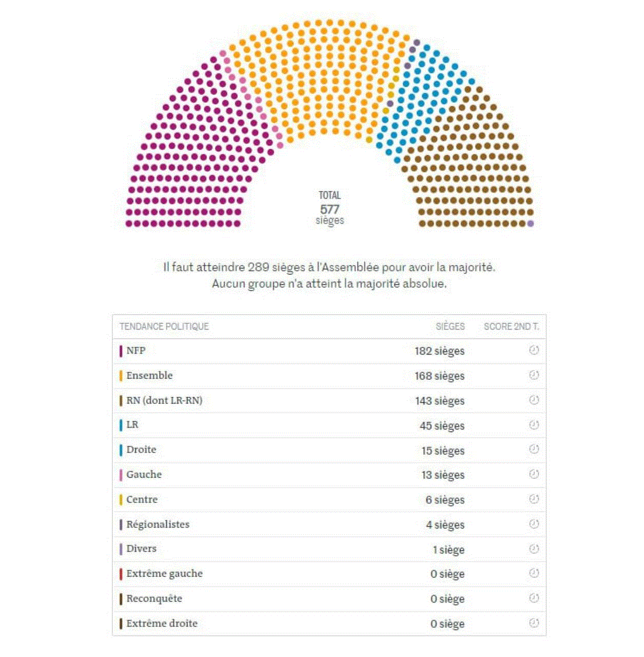Click the SCORE 2ND T. column header
The width and height of the screenshot is (644, 657).
(511, 326)
